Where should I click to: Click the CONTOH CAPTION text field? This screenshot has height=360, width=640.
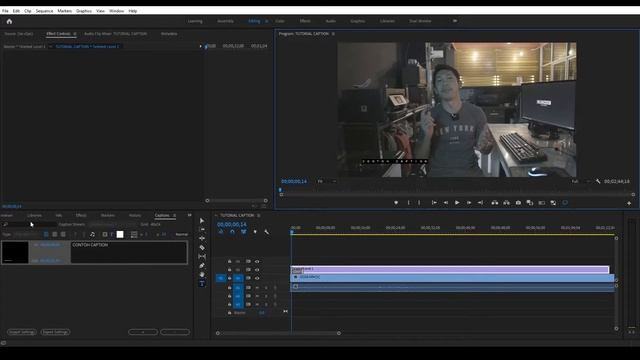pyautogui.click(x=129, y=252)
